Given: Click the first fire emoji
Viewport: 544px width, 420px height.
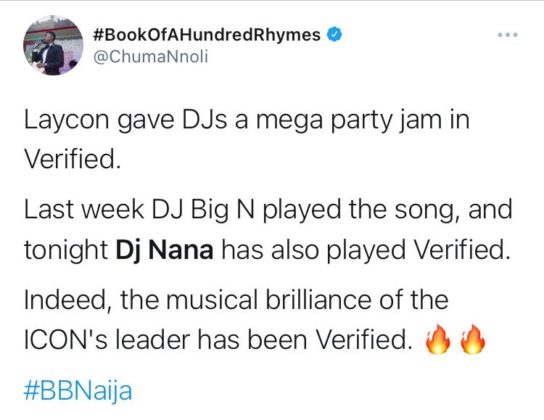Looking at the screenshot, I should click(x=438, y=340).
